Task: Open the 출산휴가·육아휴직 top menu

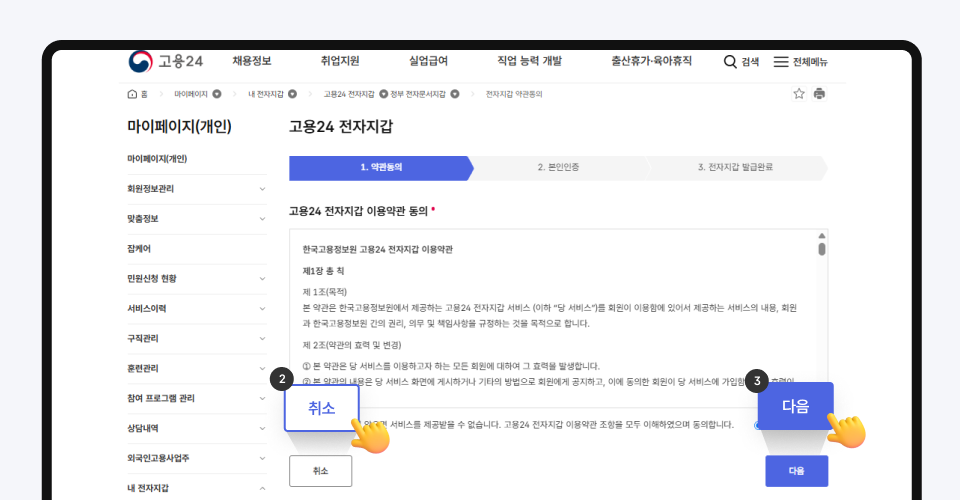Action: pos(651,61)
